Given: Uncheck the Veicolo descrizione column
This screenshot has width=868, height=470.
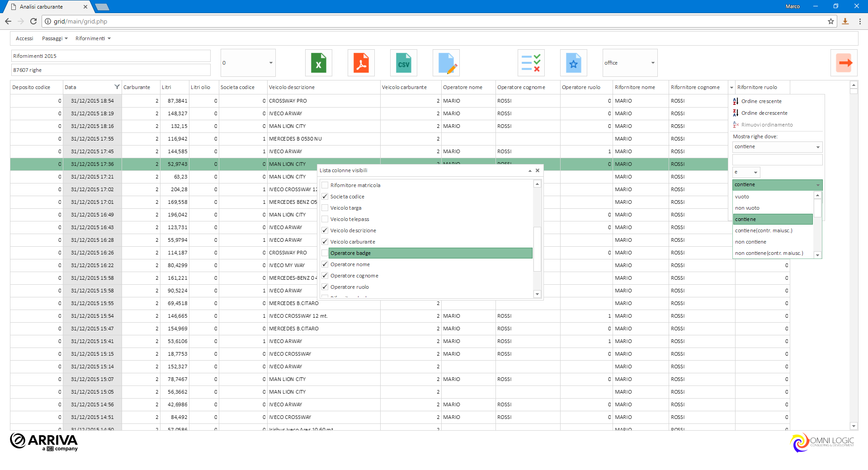Looking at the screenshot, I should coord(325,230).
